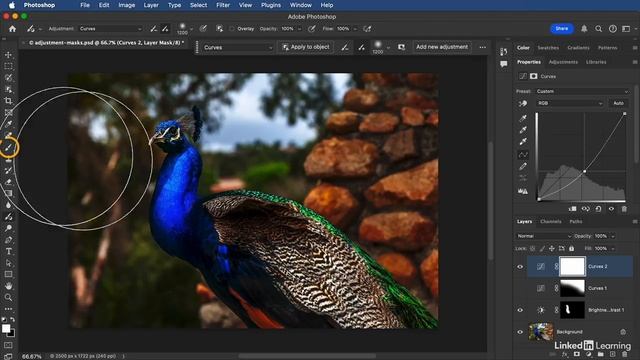
Task: Open the notifications bell icon
Action: pos(584,29)
